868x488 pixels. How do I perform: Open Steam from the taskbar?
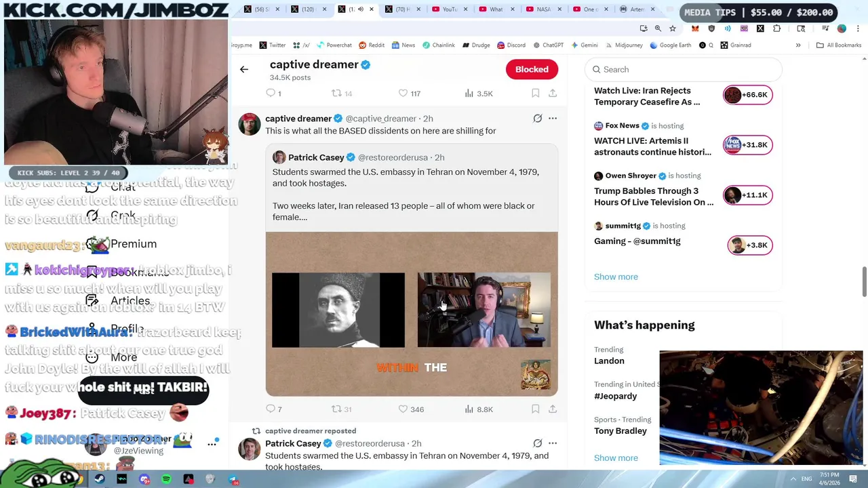[100, 479]
